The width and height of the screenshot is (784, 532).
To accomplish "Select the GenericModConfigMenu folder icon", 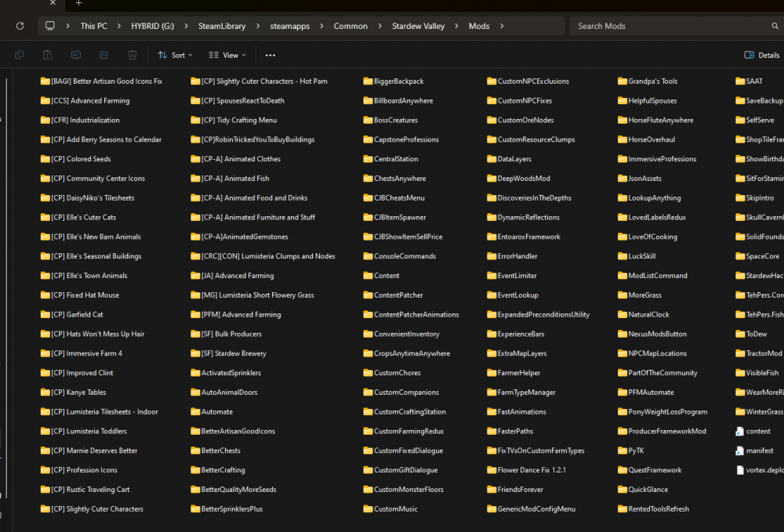I will pos(492,509).
